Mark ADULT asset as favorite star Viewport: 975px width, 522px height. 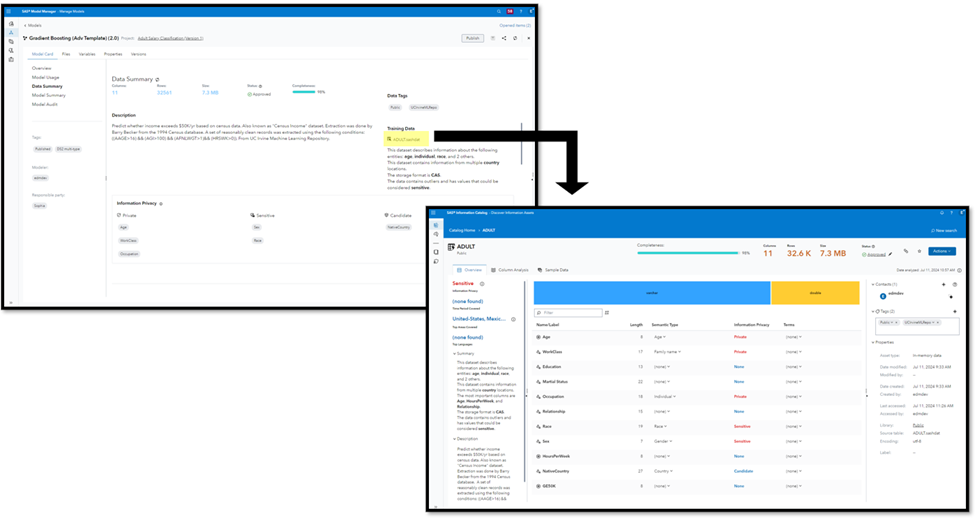pyautogui.click(x=920, y=251)
